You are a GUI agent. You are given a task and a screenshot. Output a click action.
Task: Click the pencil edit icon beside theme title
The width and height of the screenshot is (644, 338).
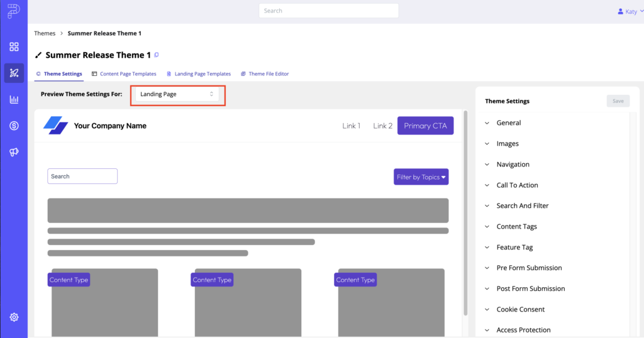click(38, 55)
